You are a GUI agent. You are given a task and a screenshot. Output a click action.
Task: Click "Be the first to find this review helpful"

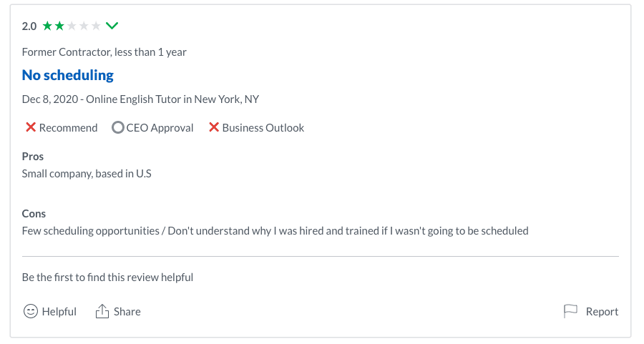click(107, 277)
